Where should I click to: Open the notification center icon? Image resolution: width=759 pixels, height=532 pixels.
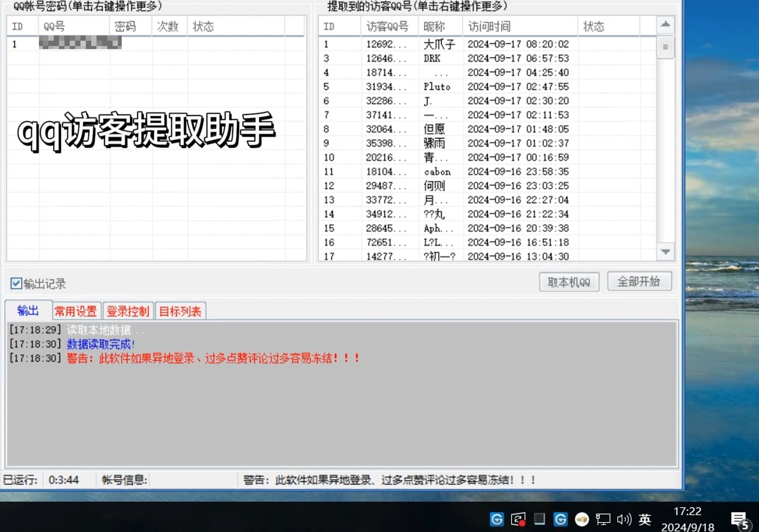click(x=739, y=519)
